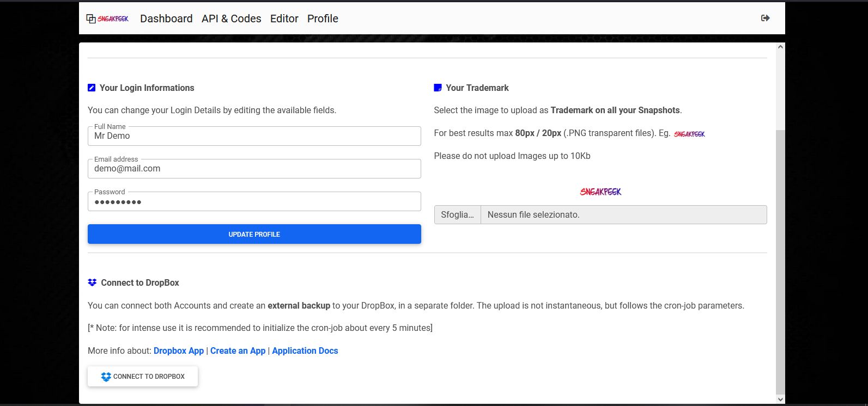Click the logout icon in top bar
868x406 pixels.
(765, 18)
